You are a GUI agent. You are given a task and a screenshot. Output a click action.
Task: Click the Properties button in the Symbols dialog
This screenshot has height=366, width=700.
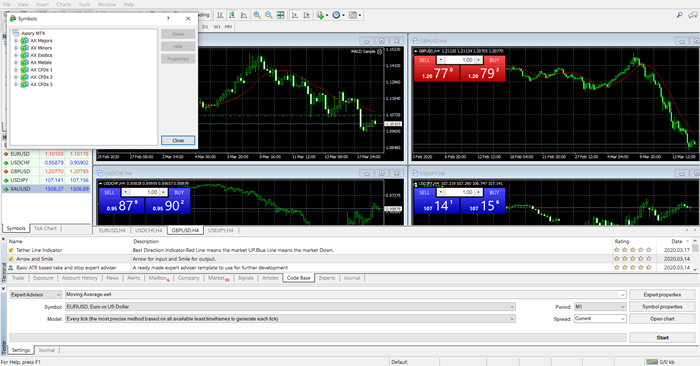[x=178, y=59]
